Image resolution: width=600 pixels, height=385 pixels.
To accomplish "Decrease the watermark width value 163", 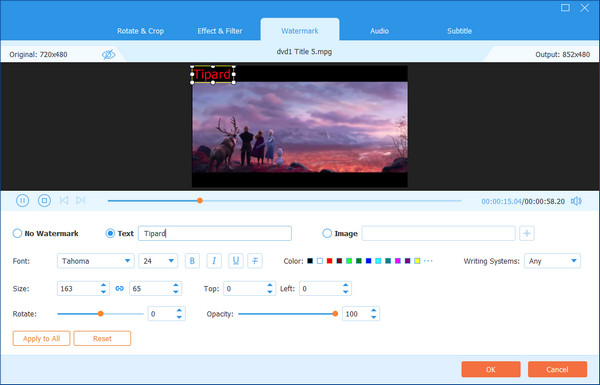I will point(103,292).
